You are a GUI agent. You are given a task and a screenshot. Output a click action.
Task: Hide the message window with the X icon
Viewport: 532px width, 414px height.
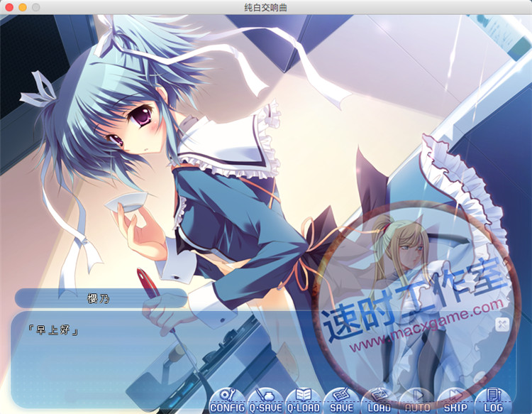tap(502, 325)
